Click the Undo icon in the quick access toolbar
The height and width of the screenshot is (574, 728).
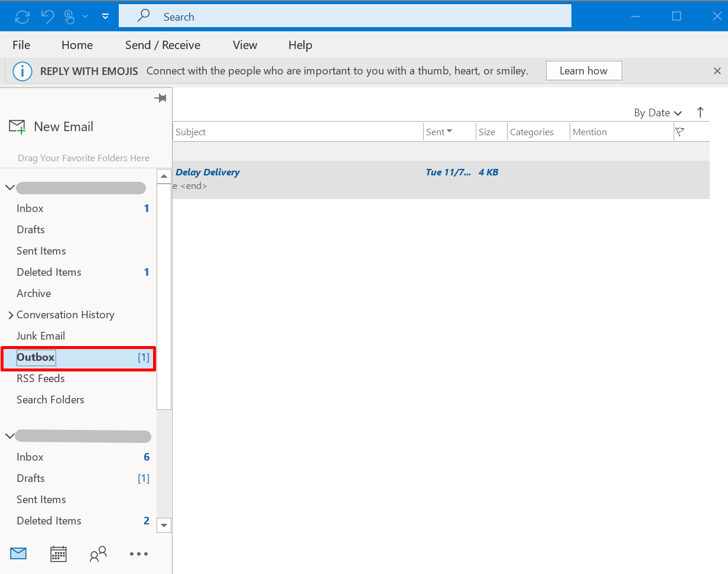click(47, 16)
